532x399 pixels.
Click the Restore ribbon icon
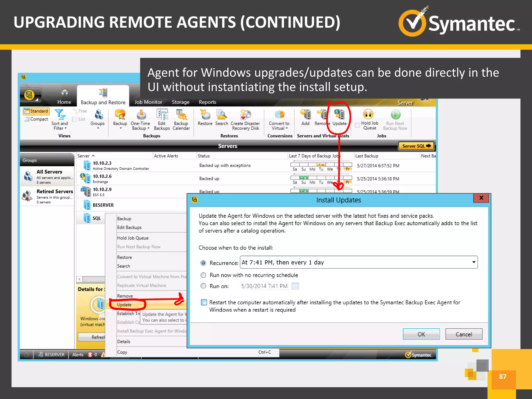click(x=205, y=115)
